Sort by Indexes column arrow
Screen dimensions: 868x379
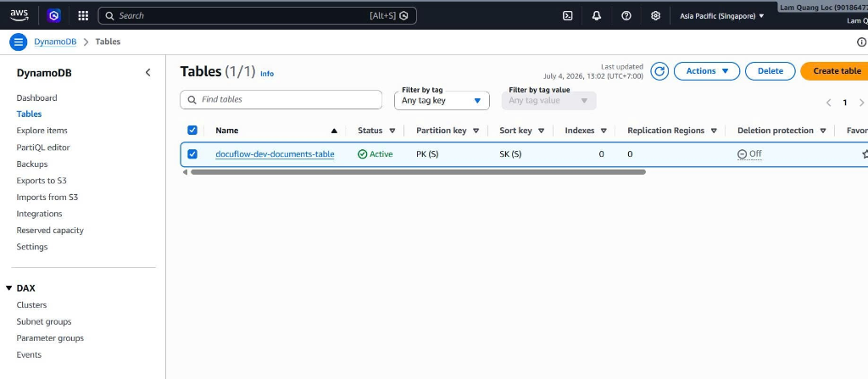click(x=604, y=131)
